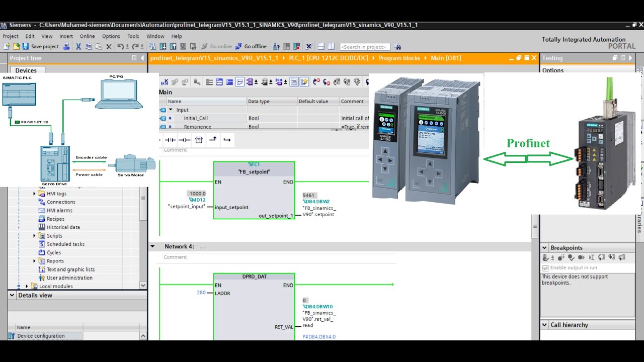Open the Insert menu

[66, 36]
